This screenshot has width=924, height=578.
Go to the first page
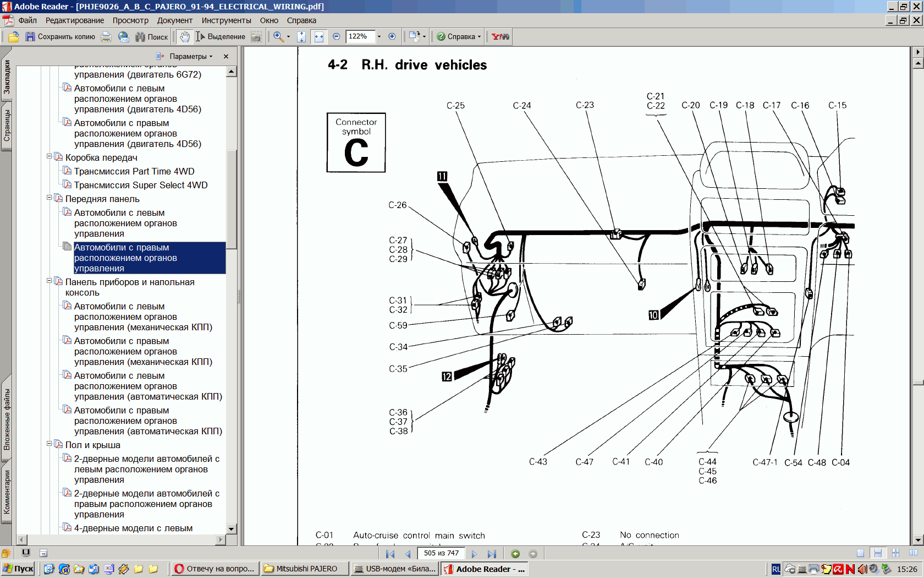(x=390, y=554)
